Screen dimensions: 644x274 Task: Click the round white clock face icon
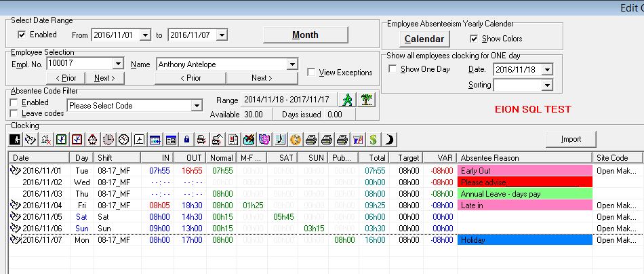pyautogui.click(x=123, y=139)
